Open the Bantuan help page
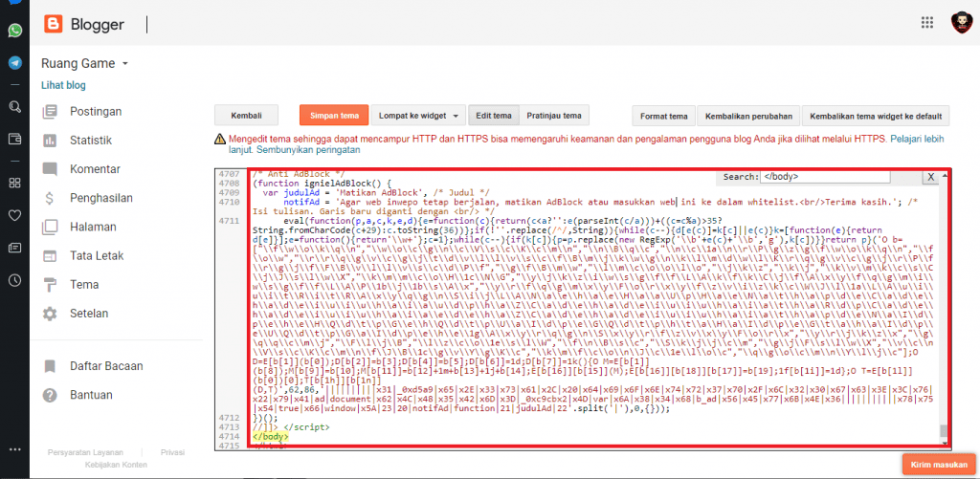The height and width of the screenshot is (479, 980). [91, 395]
